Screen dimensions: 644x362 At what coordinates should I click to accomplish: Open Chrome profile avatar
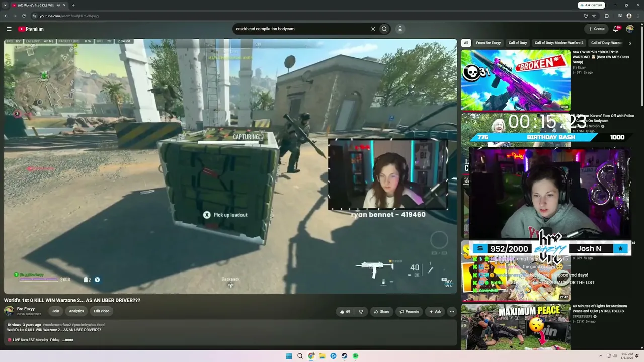[x=629, y=16]
